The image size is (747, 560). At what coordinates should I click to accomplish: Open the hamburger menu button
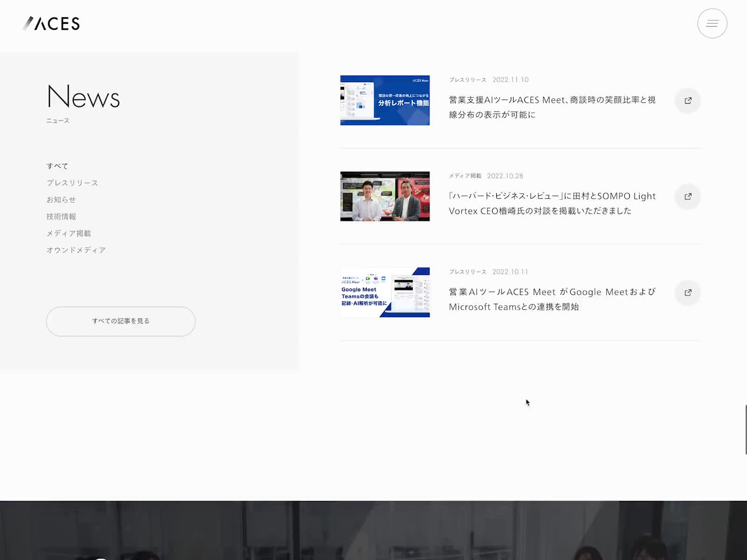tap(712, 23)
